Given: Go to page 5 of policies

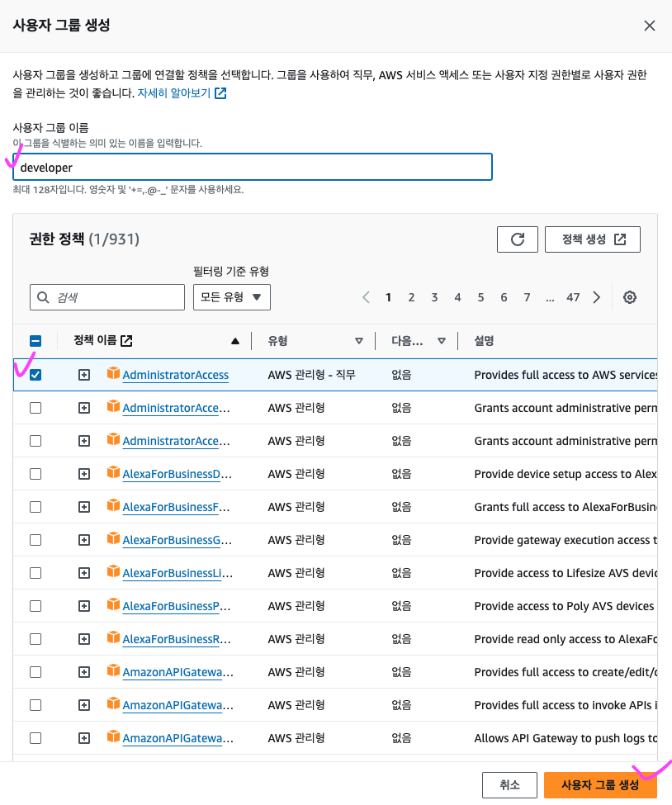Looking at the screenshot, I should pyautogui.click(x=480, y=297).
